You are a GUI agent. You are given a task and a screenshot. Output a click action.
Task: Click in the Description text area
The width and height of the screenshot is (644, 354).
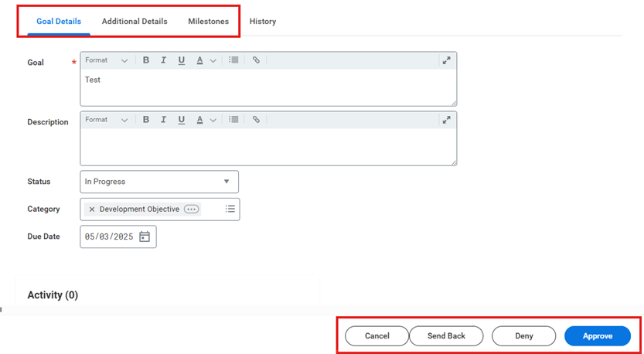click(268, 147)
